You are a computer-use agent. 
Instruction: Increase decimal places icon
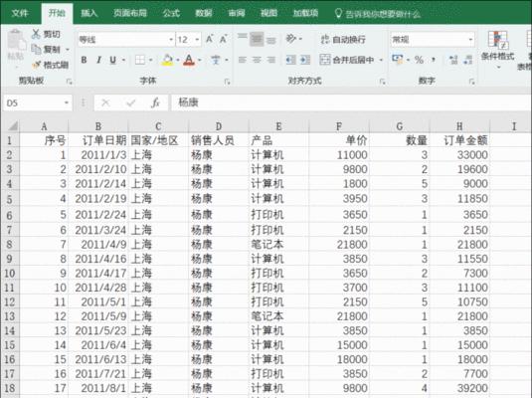tap(453, 60)
